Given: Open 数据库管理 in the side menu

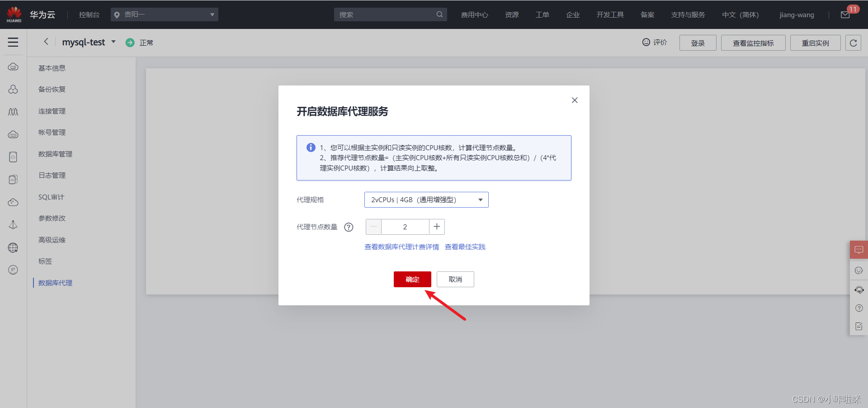Looking at the screenshot, I should click(55, 154).
